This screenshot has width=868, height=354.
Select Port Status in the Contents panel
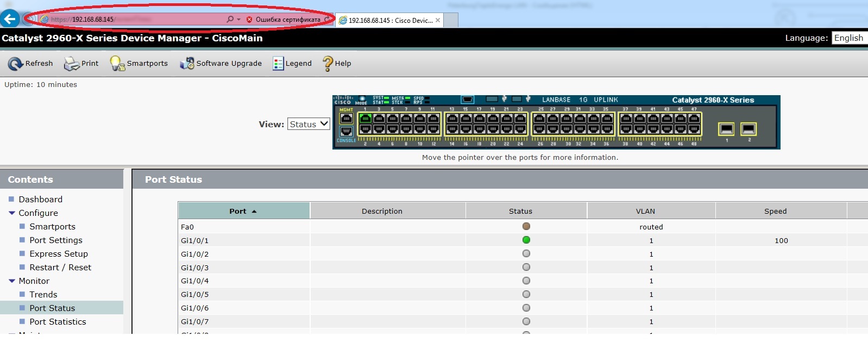[52, 308]
